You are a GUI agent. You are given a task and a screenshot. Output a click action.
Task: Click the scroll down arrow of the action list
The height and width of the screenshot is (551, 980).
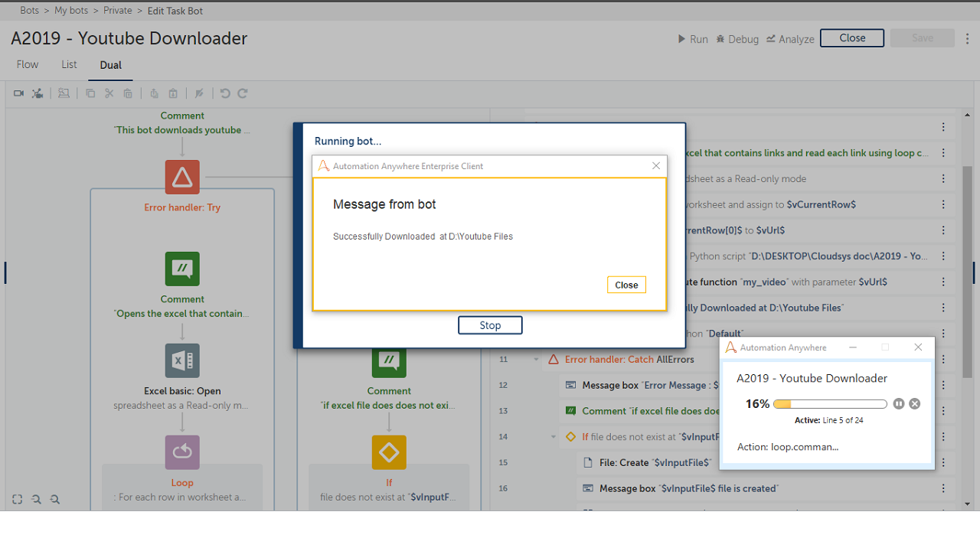click(967, 504)
